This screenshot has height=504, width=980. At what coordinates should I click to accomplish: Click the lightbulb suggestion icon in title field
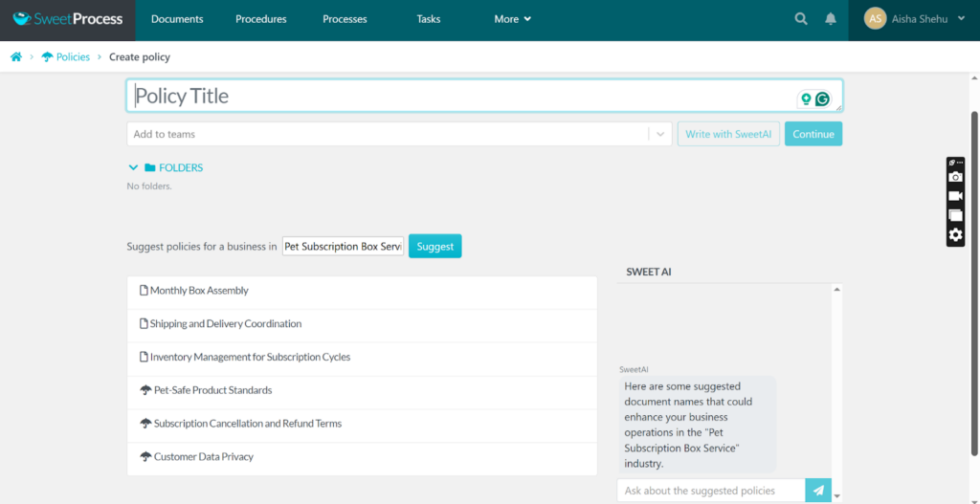[806, 99]
